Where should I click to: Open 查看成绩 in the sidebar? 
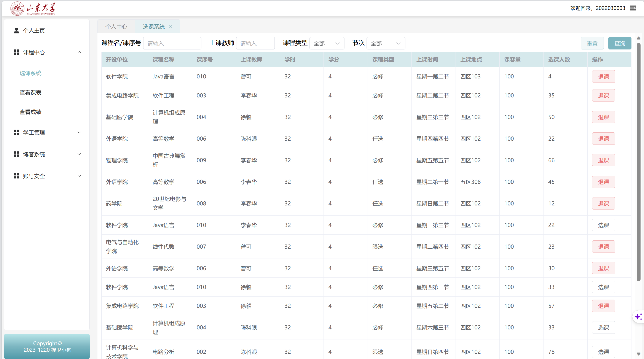pos(30,112)
